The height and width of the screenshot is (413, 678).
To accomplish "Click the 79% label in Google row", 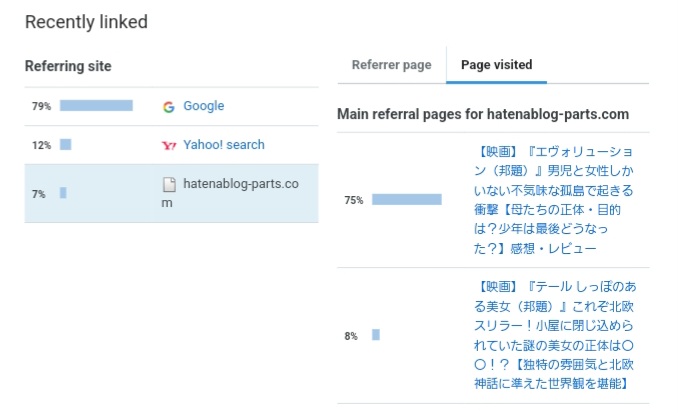I will pyautogui.click(x=42, y=106).
